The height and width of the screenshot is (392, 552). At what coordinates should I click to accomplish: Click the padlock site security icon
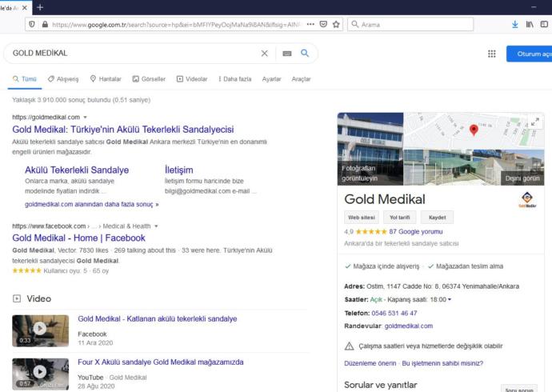click(45, 24)
